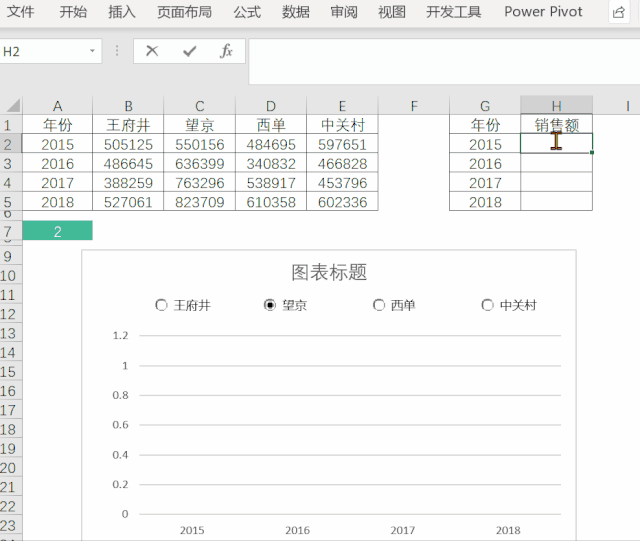Open the 文件 menu tab
The width and height of the screenshot is (640, 541).
coord(20,12)
